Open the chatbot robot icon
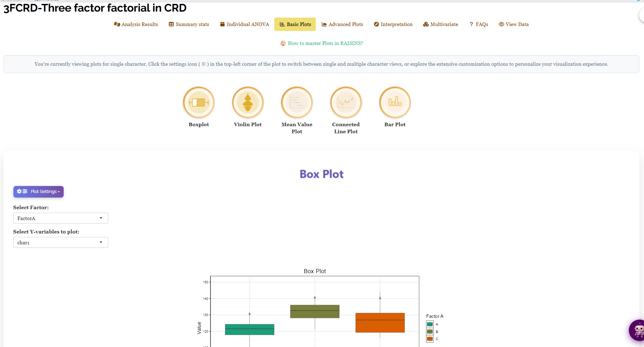 (x=637, y=330)
